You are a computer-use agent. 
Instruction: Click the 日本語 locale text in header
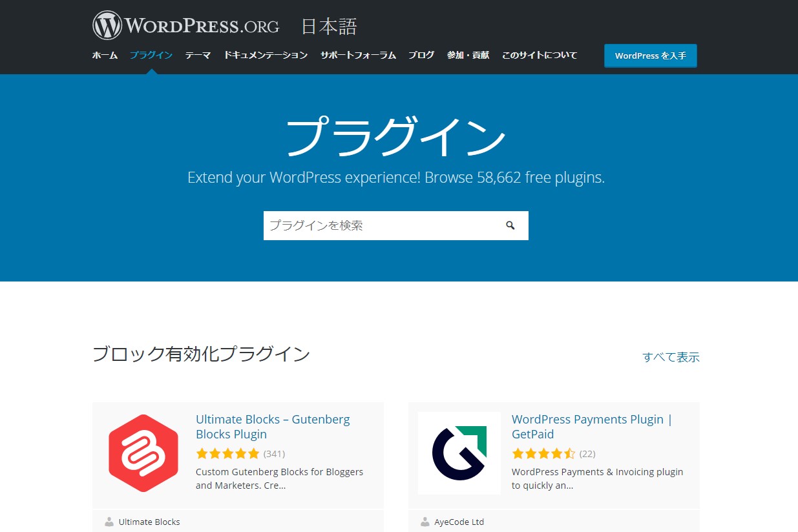click(x=329, y=26)
